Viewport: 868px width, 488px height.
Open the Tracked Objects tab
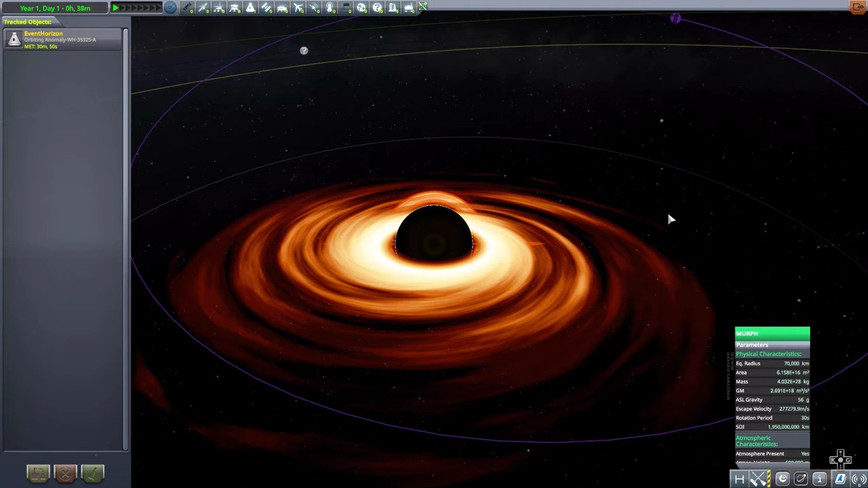tap(29, 22)
